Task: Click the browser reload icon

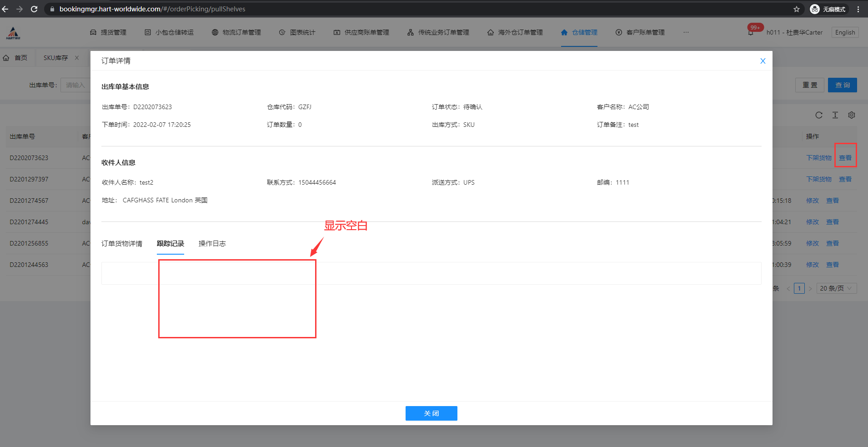Action: coord(34,9)
